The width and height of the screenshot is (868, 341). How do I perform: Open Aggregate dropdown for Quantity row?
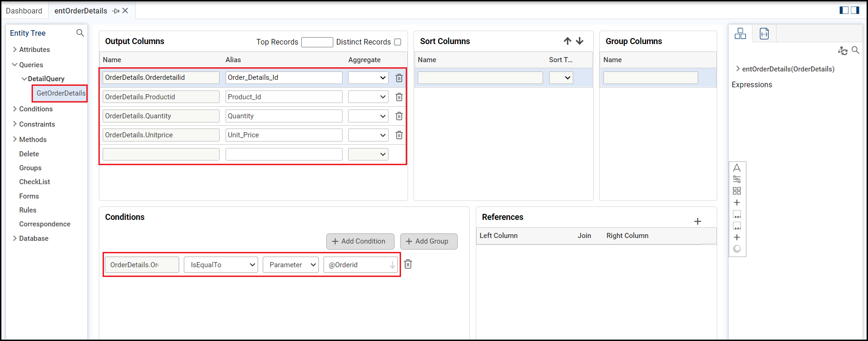368,116
